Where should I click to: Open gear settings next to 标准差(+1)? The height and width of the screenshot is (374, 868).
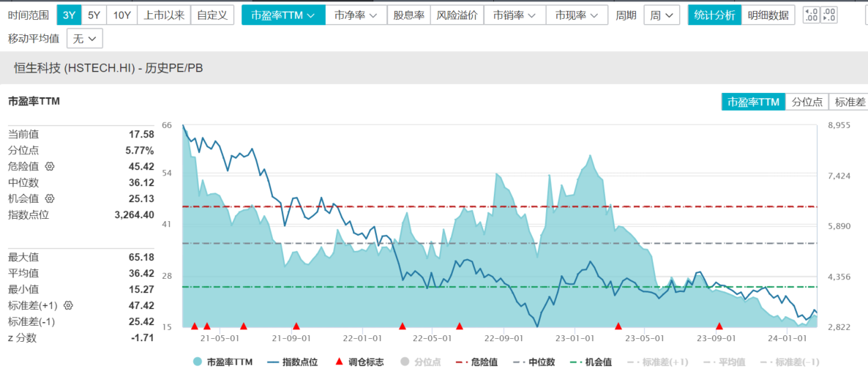tap(69, 305)
